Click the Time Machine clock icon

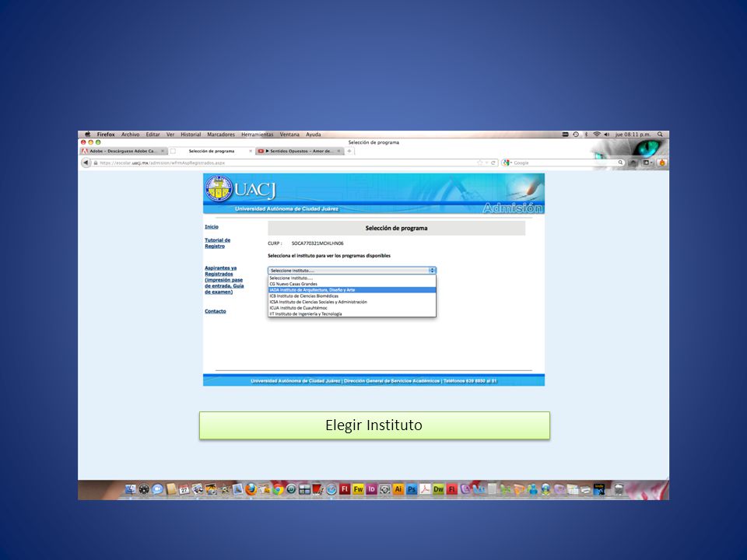pyautogui.click(x=576, y=135)
